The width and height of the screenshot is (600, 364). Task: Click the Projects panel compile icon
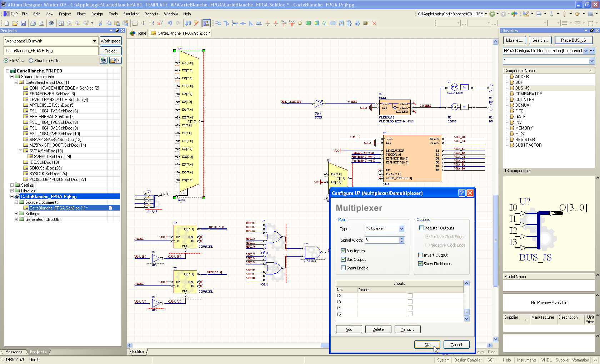tap(104, 60)
